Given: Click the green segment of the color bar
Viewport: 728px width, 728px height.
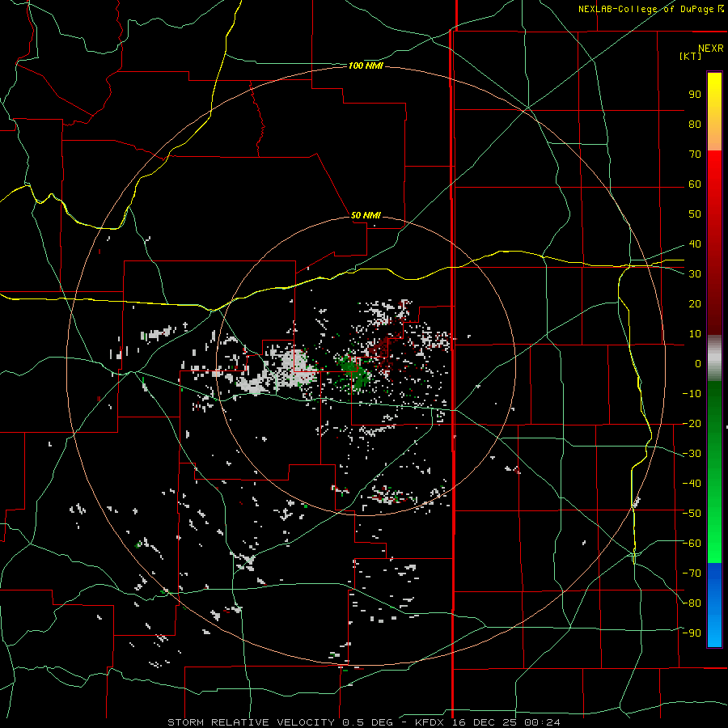Looking at the screenshot, I should pos(714,472).
